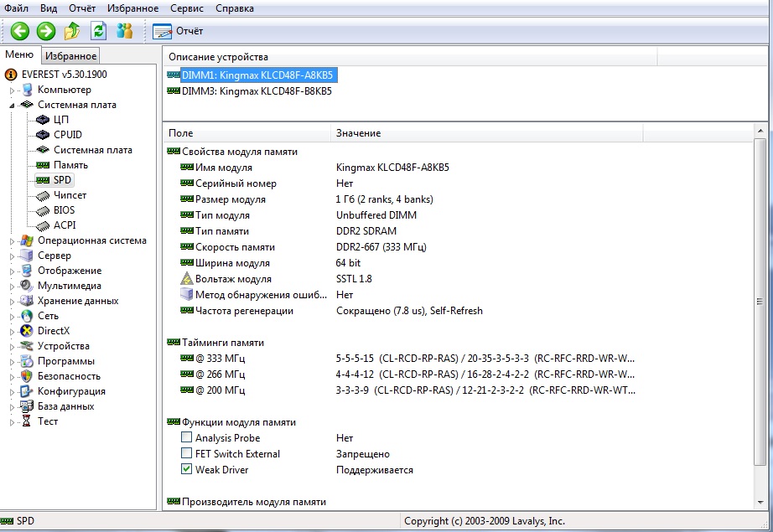773x532 pixels.
Task: Expand the Хранение данных node
Action: 13,302
